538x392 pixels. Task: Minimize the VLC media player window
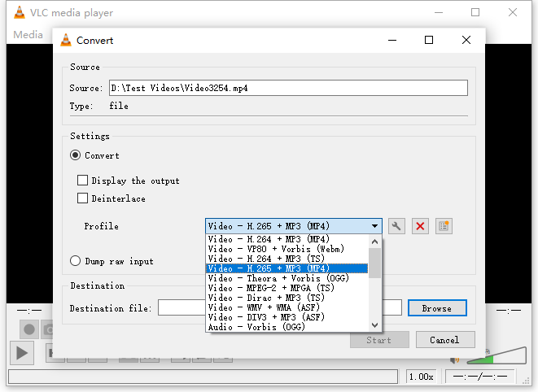pyautogui.click(x=439, y=12)
